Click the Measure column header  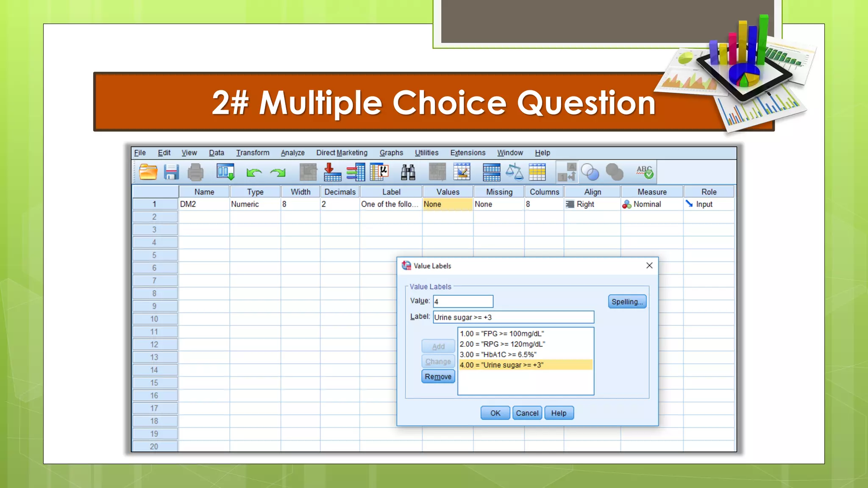coord(652,192)
